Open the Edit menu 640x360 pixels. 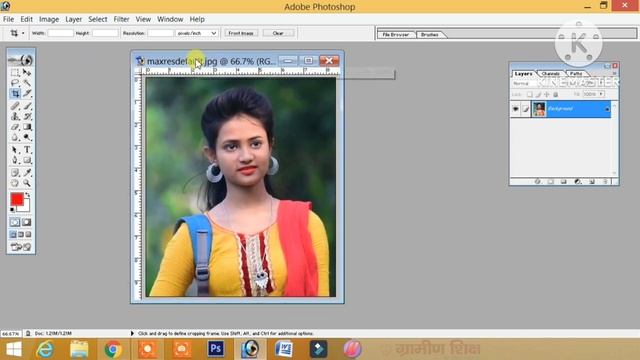pyautogui.click(x=27, y=19)
